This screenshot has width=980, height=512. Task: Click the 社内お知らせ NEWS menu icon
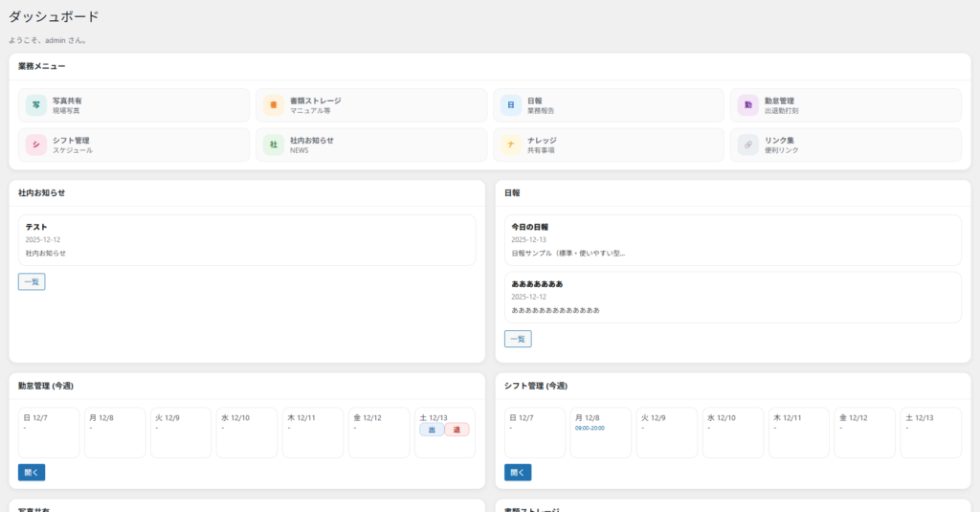point(274,145)
